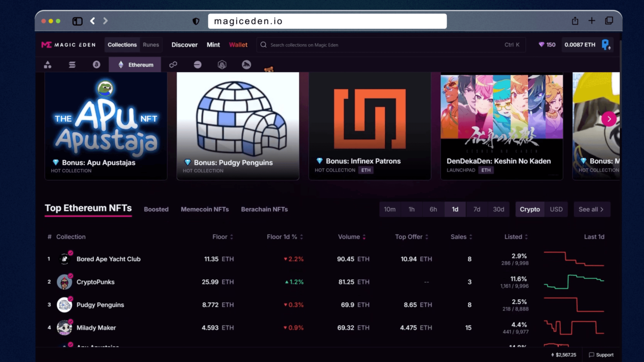Switch to the Polygon chain icon
This screenshot has height=362, width=644.
173,65
